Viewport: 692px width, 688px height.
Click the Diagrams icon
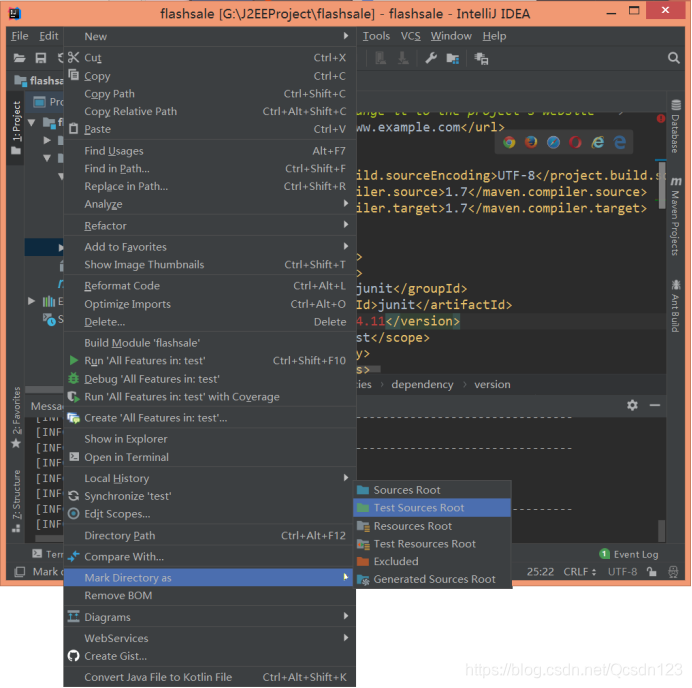(74, 617)
